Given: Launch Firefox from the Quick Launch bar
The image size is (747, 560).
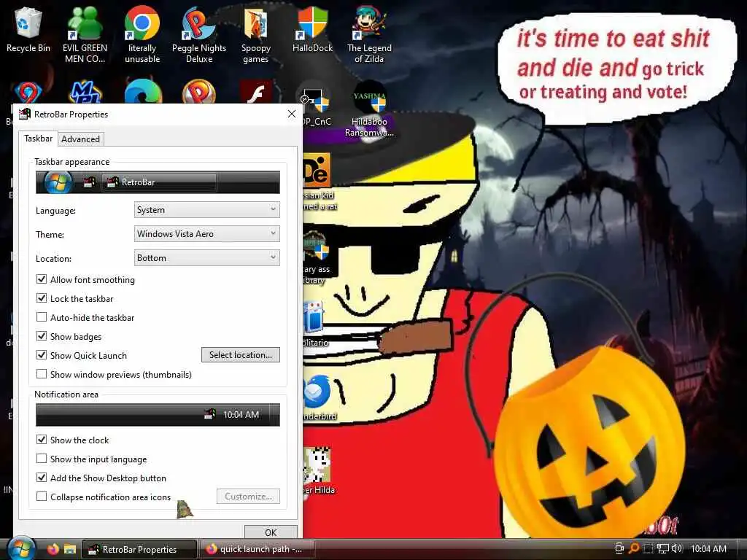Looking at the screenshot, I should 53,549.
